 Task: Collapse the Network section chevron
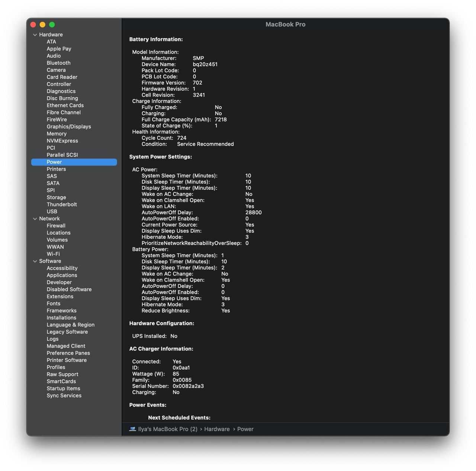[x=35, y=219]
